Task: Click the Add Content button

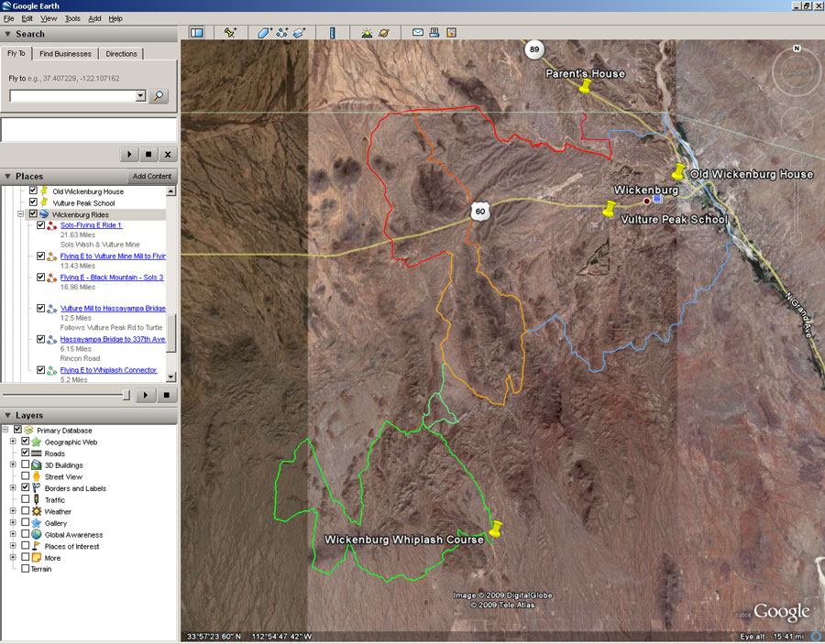Action: point(151,176)
